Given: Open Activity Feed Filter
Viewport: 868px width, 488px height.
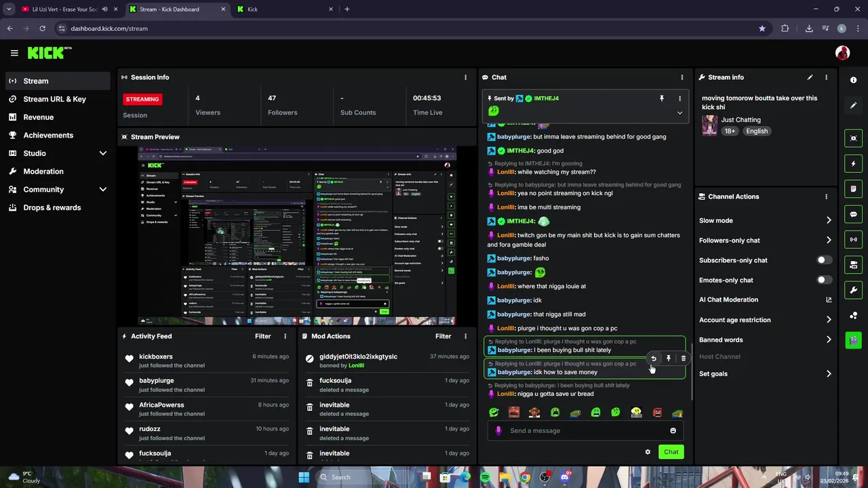Looking at the screenshot, I should click(x=262, y=336).
